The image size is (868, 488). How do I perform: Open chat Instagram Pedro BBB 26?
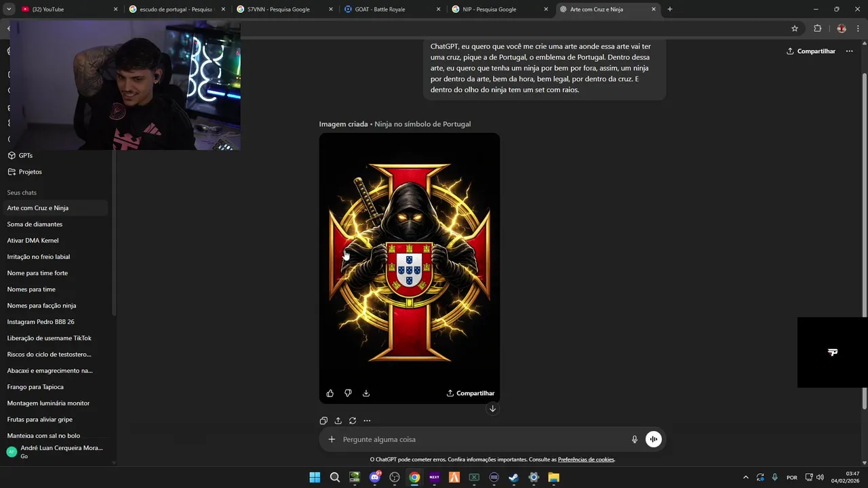(54, 322)
